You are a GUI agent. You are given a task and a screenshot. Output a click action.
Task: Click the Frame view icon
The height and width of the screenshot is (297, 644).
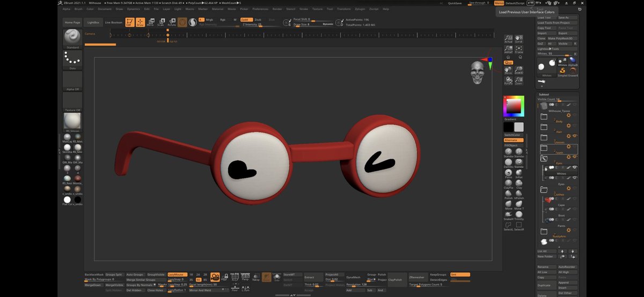click(518, 49)
